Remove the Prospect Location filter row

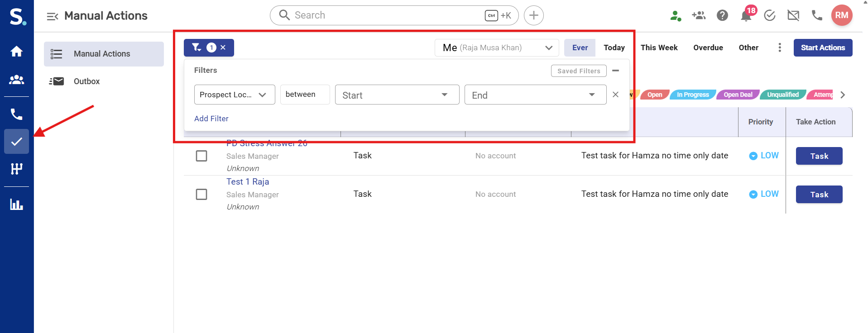click(x=615, y=95)
